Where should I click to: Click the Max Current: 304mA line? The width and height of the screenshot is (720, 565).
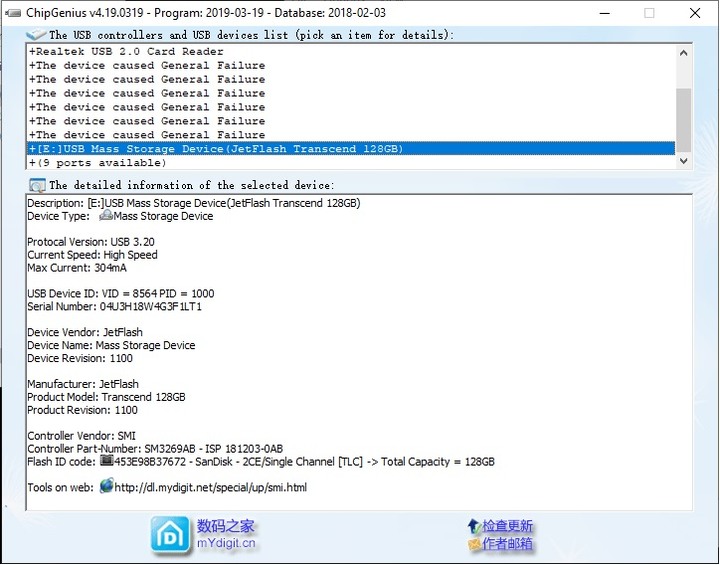(77, 267)
